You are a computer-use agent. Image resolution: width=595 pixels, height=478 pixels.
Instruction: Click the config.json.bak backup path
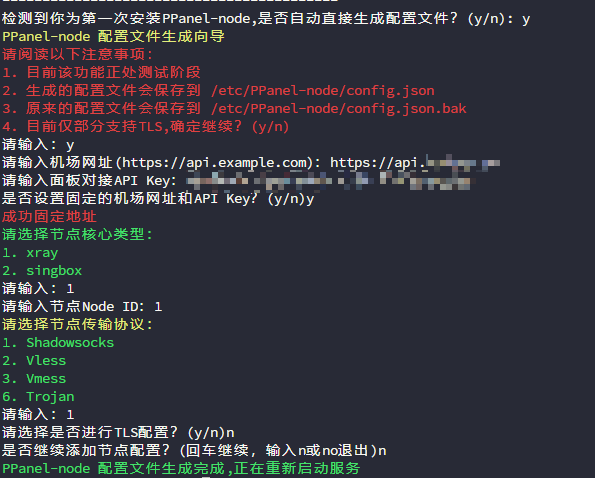pos(338,108)
